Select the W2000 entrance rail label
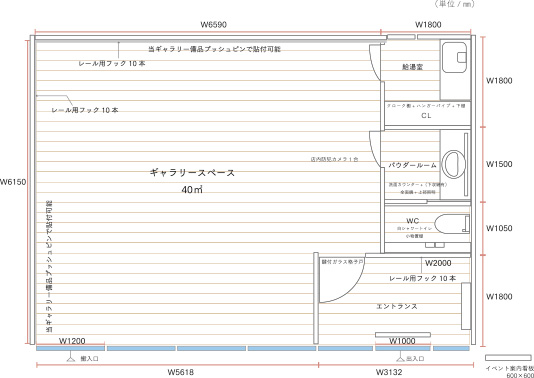This screenshot has height=378, width=534. (438, 263)
